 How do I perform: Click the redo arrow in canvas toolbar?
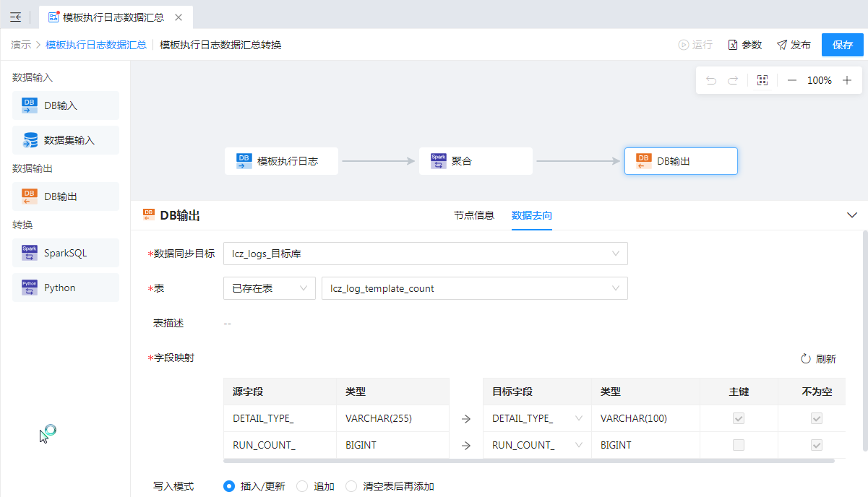(733, 80)
